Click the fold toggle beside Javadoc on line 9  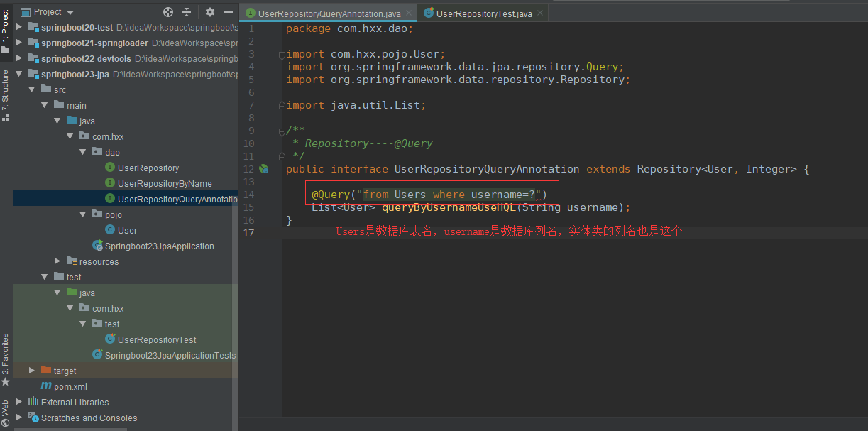tap(283, 131)
